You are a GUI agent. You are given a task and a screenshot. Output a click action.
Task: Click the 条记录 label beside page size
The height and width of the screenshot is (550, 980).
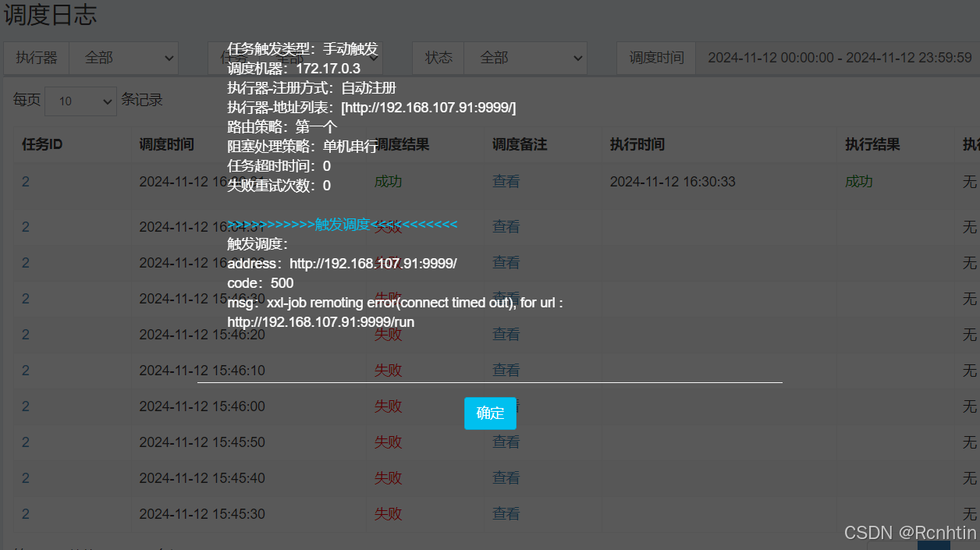142,100
